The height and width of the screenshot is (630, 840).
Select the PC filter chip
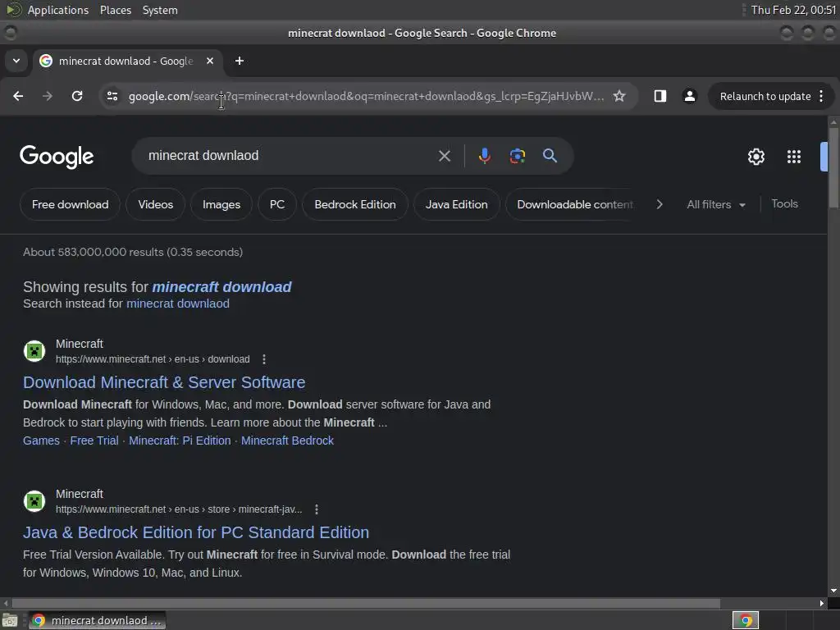tap(277, 204)
